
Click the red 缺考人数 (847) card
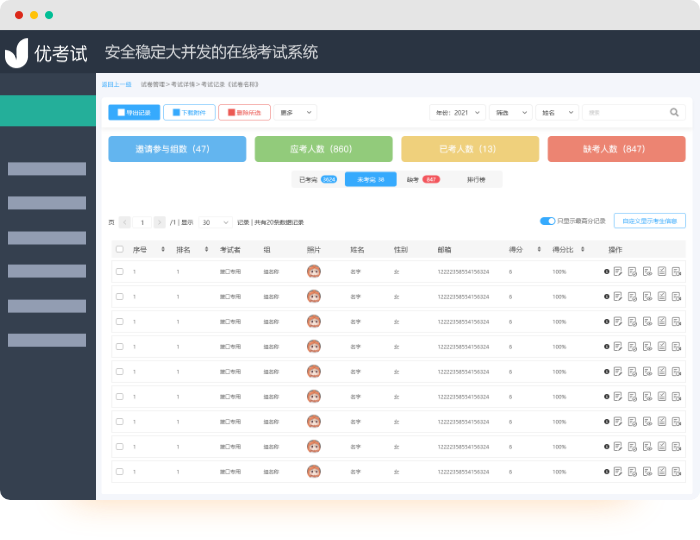[x=617, y=149]
